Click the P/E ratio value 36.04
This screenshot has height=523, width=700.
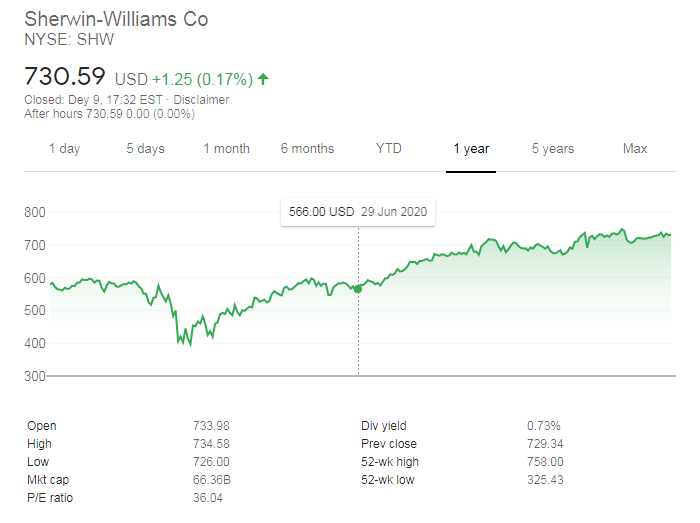(207, 498)
